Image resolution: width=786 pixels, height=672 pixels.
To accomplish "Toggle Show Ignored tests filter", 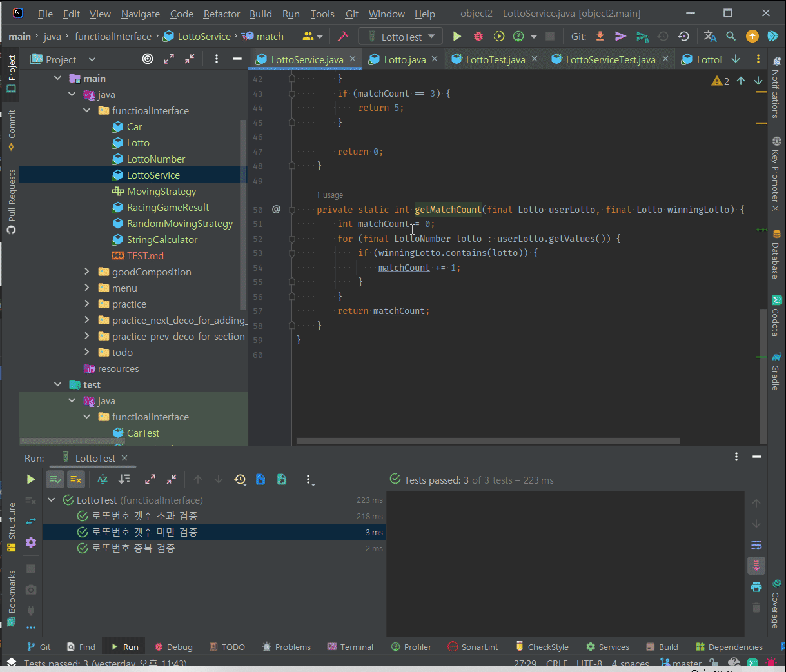I will (x=76, y=479).
